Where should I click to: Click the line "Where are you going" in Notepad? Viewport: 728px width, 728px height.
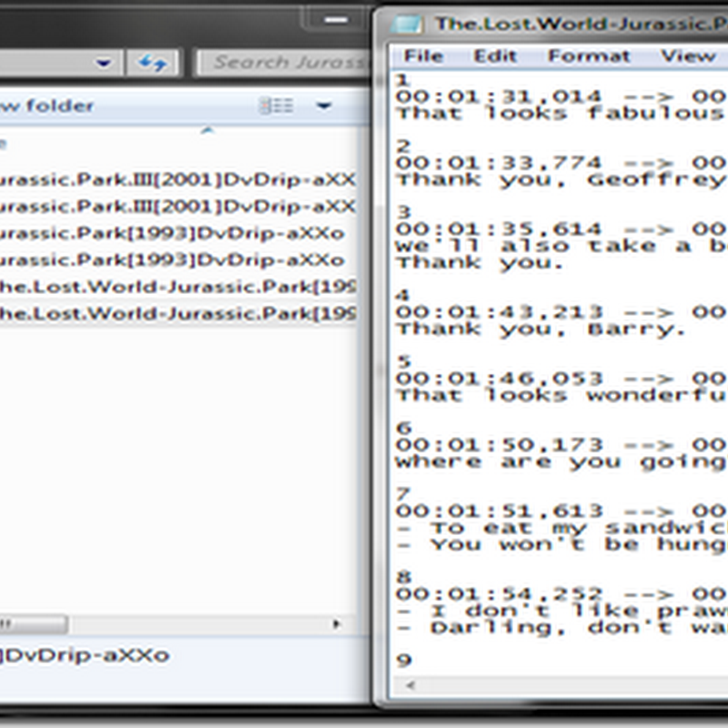coord(561,462)
